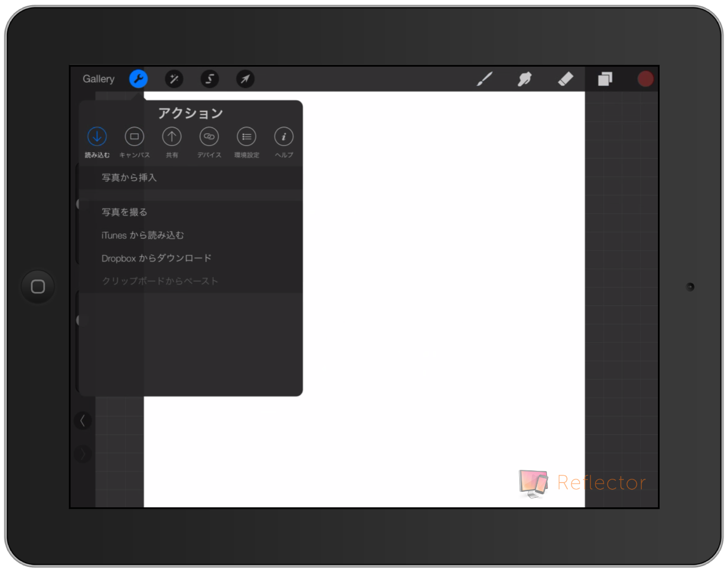Choose Dropbox からダウンロード entry
Viewport: 728px width, 573px height.
[x=191, y=258]
